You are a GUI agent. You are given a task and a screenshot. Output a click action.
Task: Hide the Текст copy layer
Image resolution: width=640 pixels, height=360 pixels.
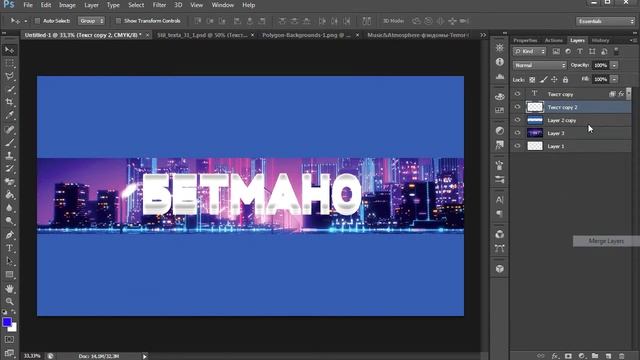(x=518, y=94)
